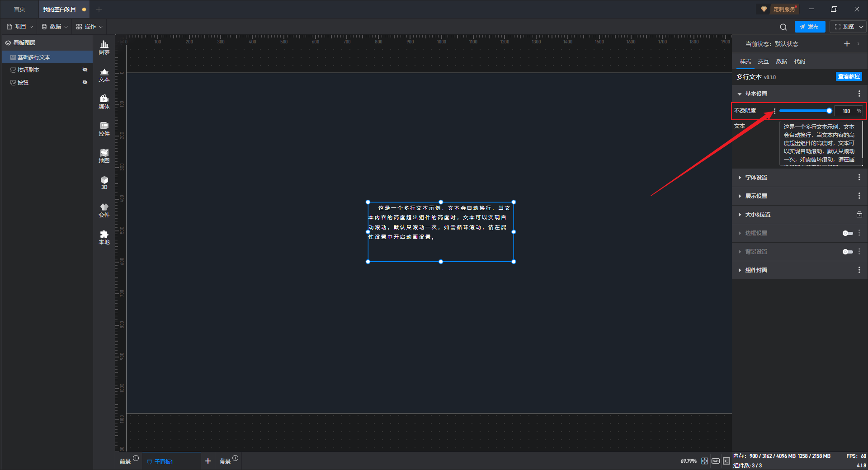Expand the 字体设置 section
868x470 pixels.
coord(740,178)
